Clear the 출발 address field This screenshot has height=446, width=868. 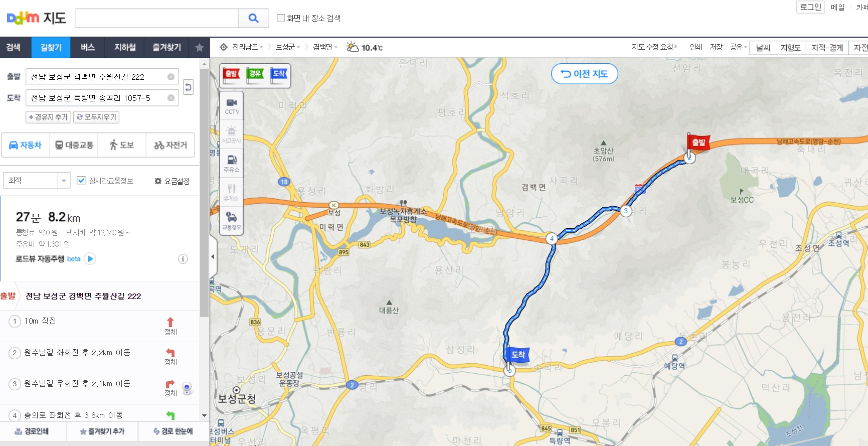171,77
